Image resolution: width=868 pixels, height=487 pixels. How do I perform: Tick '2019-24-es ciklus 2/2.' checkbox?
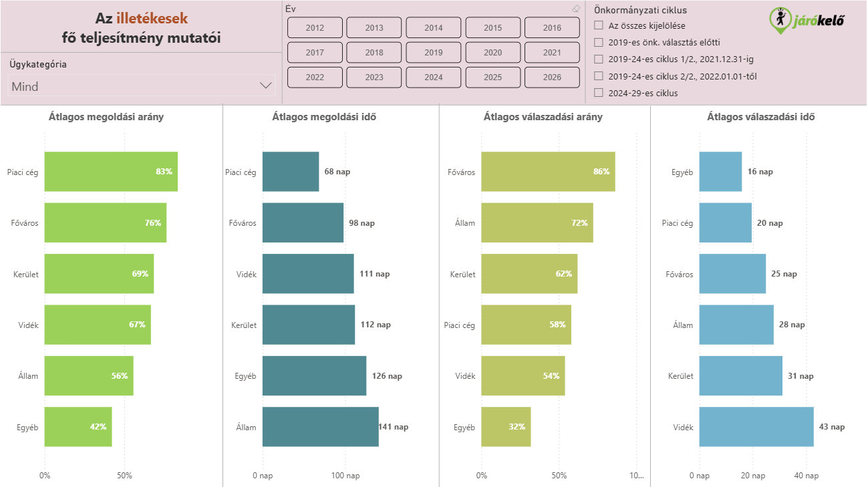click(x=599, y=76)
